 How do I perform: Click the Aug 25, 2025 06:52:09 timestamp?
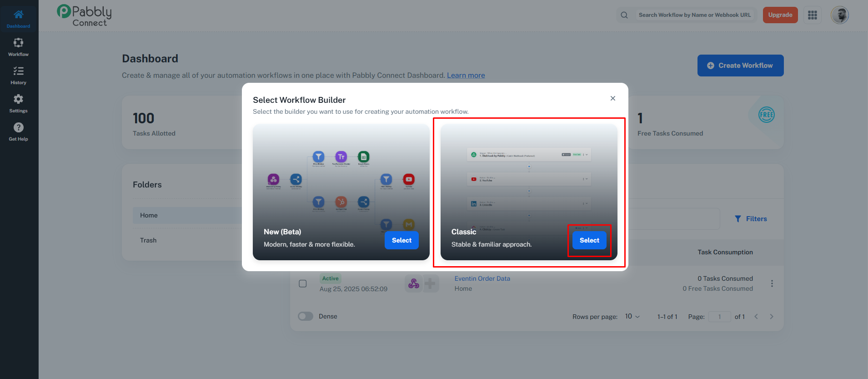pyautogui.click(x=353, y=289)
